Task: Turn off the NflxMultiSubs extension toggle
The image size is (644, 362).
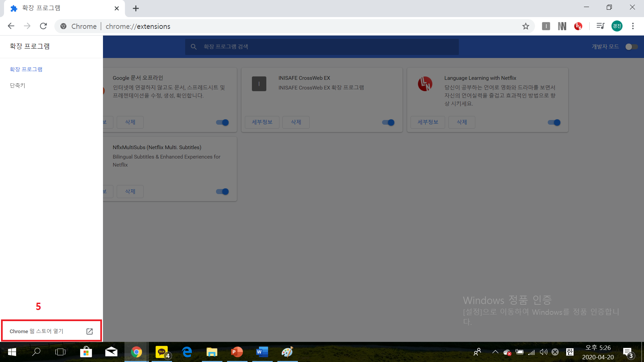Action: (x=222, y=191)
